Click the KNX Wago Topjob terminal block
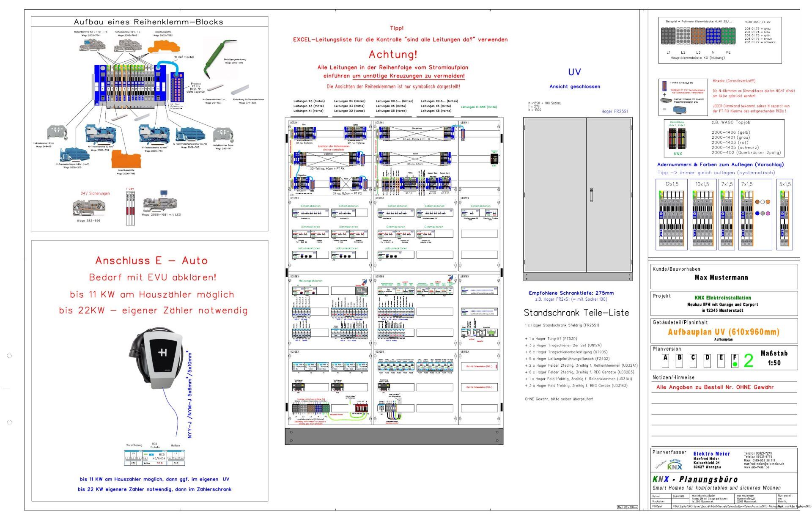 pyautogui.click(x=677, y=139)
